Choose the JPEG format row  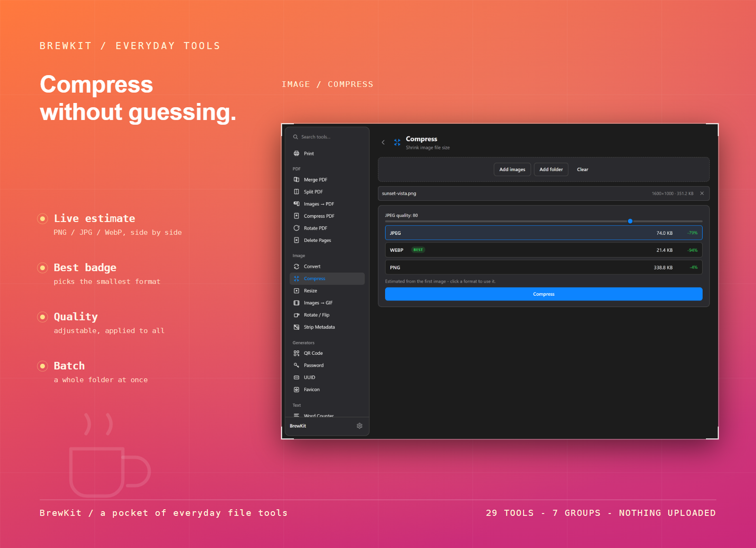(x=543, y=233)
